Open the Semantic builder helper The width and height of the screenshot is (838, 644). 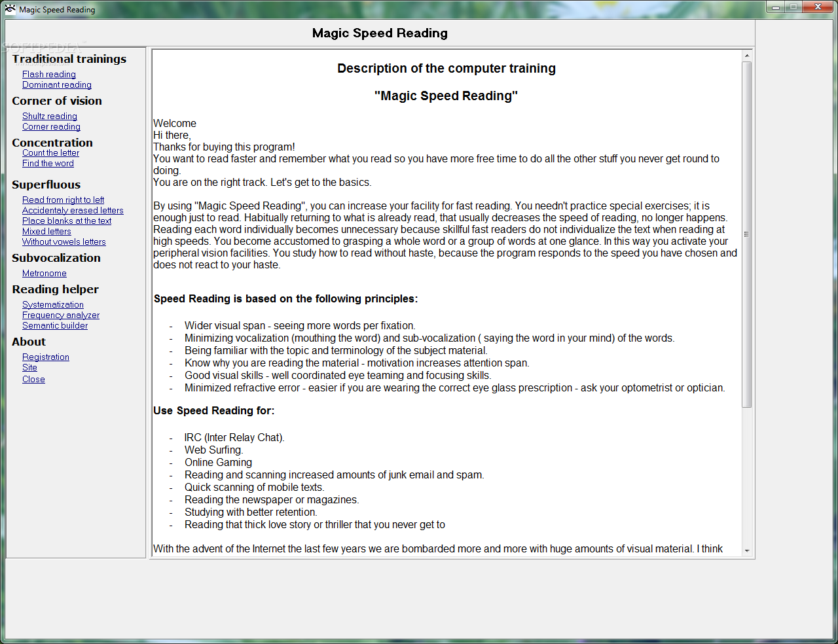55,326
